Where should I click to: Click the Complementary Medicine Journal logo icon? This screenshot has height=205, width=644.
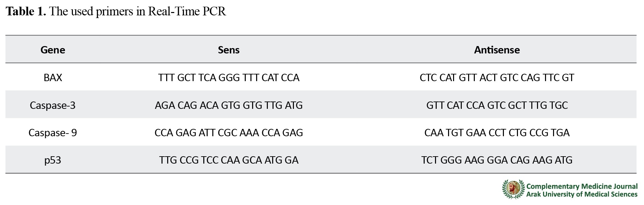coord(514,190)
